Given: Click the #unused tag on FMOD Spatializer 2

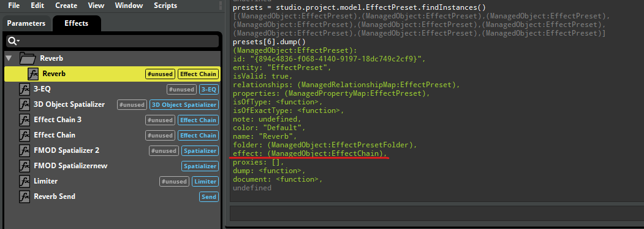Looking at the screenshot, I should click(x=164, y=151).
